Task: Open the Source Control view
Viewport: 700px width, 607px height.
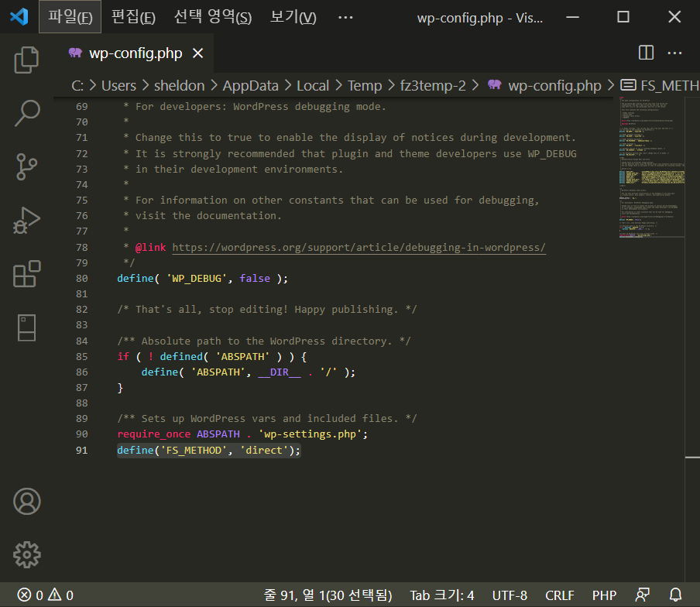Action: coord(27,166)
